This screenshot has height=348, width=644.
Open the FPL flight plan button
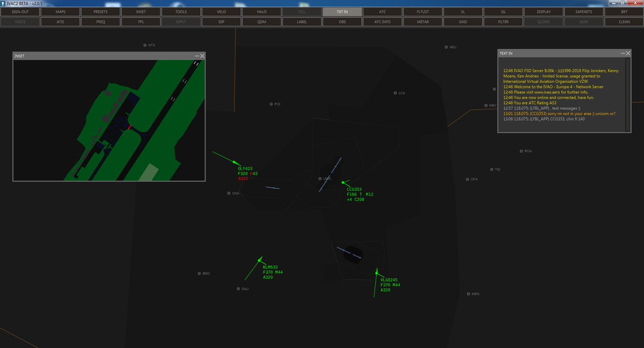click(141, 22)
